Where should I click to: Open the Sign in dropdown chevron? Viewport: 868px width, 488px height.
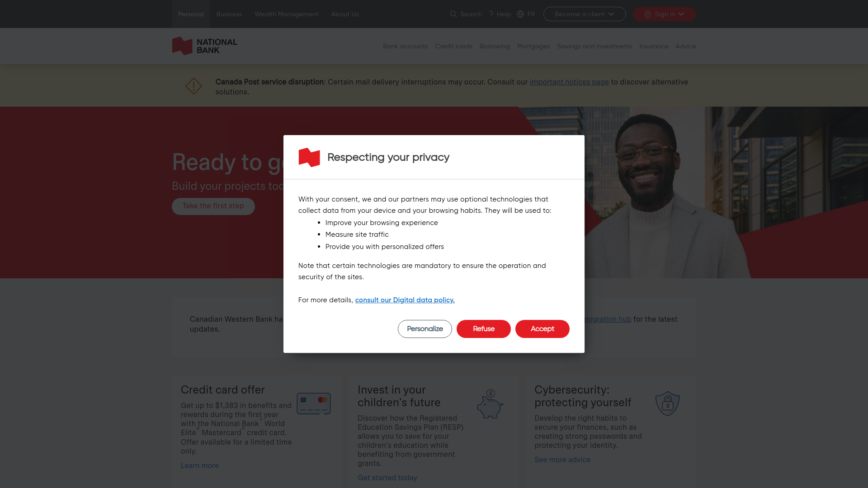click(x=681, y=14)
